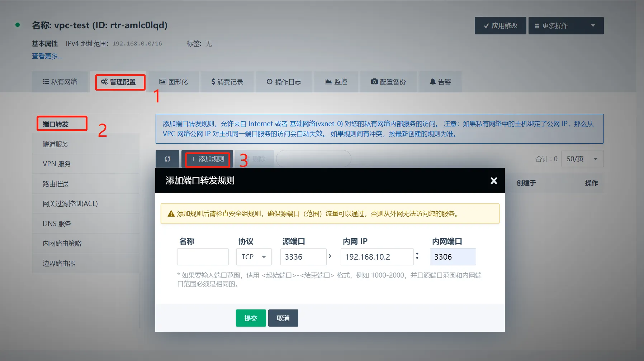The image size is (644, 361).
Task: Go to the 操作日志 tab
Action: pyautogui.click(x=284, y=82)
